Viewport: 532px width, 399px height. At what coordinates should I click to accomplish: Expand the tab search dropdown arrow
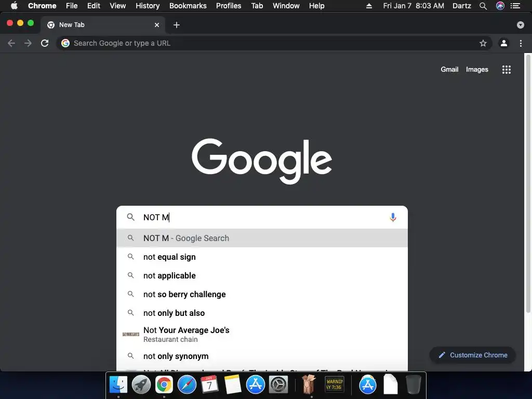(521, 25)
